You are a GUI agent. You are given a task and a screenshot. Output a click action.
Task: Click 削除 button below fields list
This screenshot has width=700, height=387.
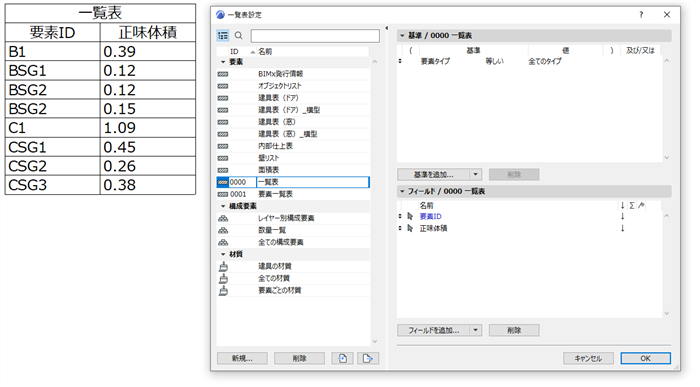[x=514, y=330]
